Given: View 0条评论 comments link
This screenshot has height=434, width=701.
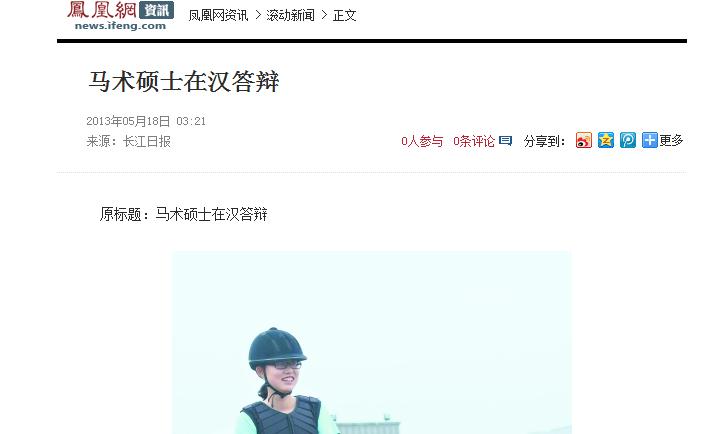Looking at the screenshot, I should point(474,141).
